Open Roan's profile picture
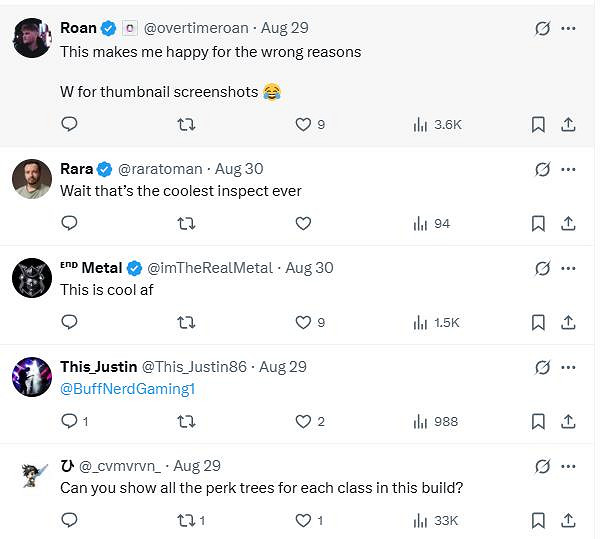Image resolution: width=602 pixels, height=539 pixels. pyautogui.click(x=32, y=38)
